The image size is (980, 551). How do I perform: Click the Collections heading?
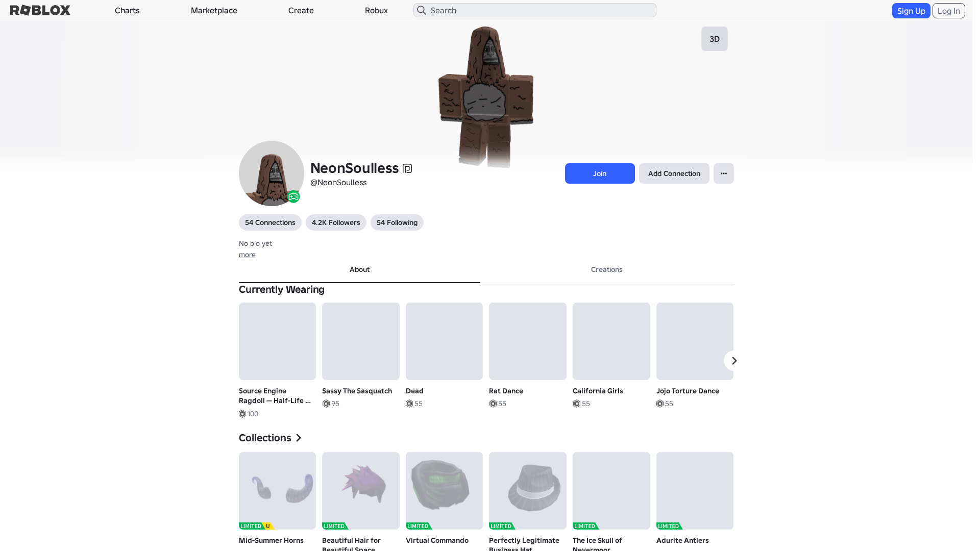[x=265, y=438]
